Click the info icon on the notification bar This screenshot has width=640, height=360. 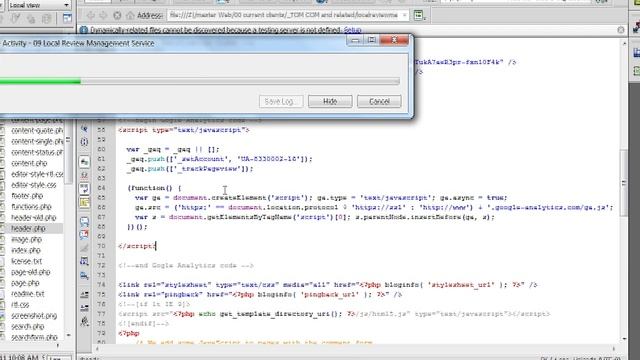[84, 30]
